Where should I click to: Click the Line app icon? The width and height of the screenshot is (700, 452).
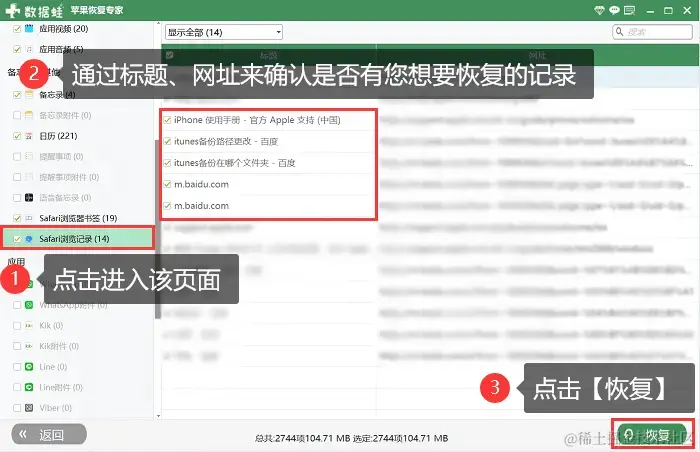29,367
